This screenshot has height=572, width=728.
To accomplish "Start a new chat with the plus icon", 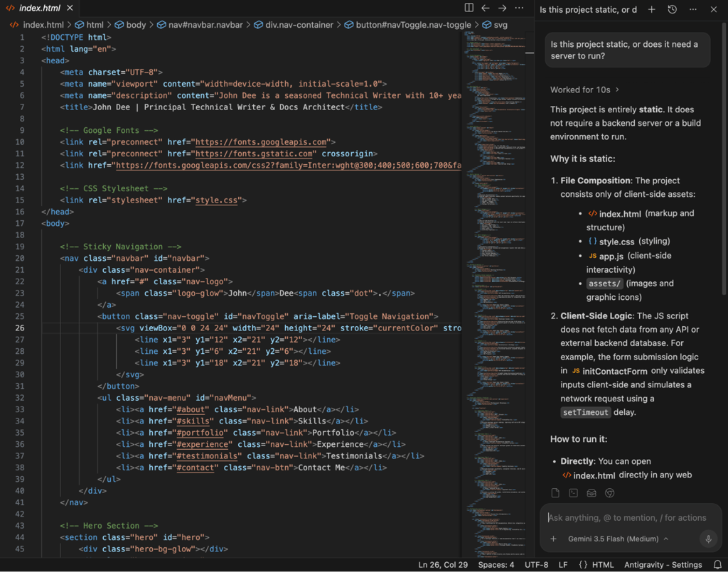I will point(651,9).
